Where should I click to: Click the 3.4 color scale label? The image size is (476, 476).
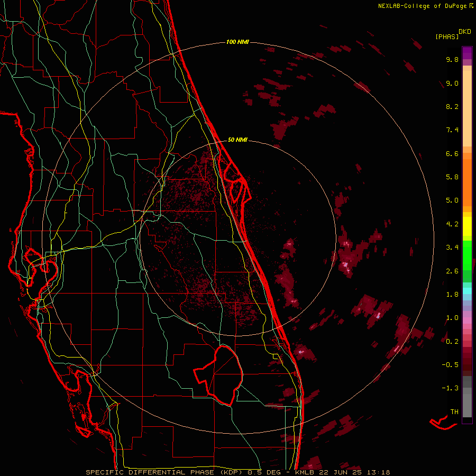point(452,248)
